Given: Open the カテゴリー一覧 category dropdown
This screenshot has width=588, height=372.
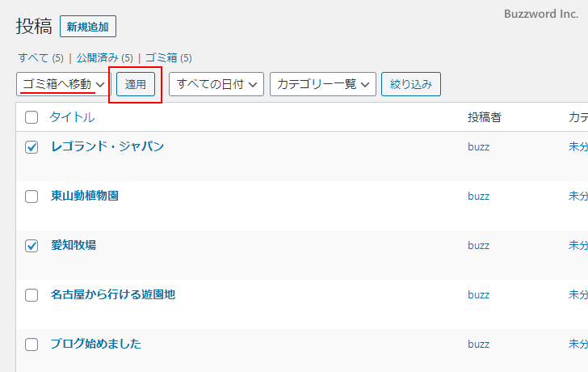Looking at the screenshot, I should point(322,84).
